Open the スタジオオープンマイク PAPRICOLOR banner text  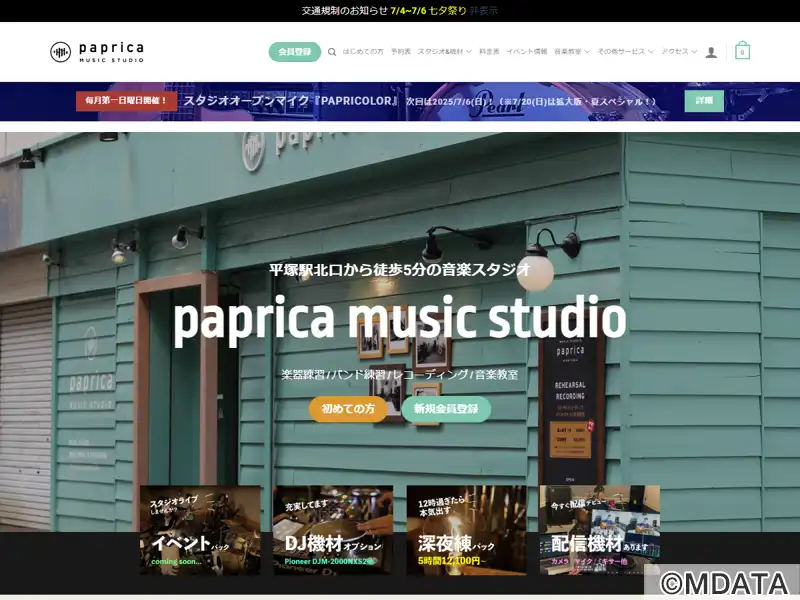click(x=291, y=101)
